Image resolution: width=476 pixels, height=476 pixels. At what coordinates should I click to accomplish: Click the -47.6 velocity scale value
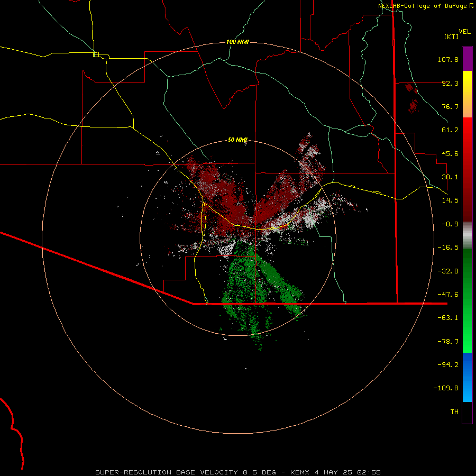pos(448,295)
